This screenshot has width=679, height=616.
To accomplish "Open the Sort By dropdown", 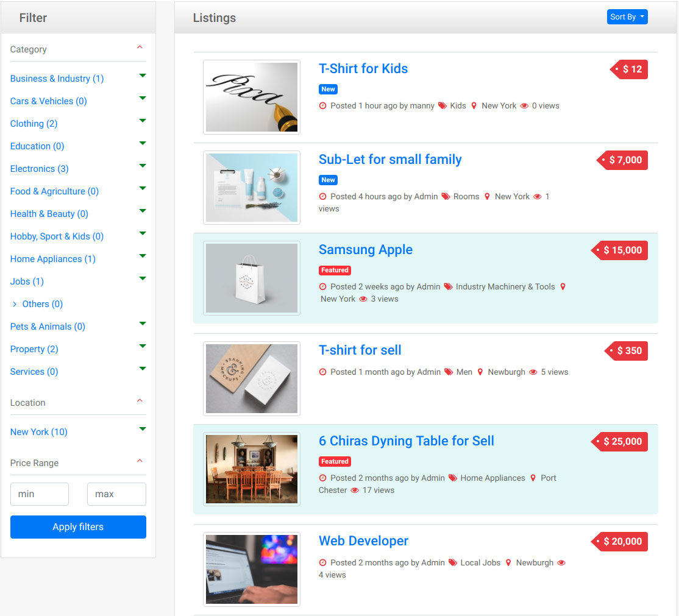I will click(x=627, y=17).
